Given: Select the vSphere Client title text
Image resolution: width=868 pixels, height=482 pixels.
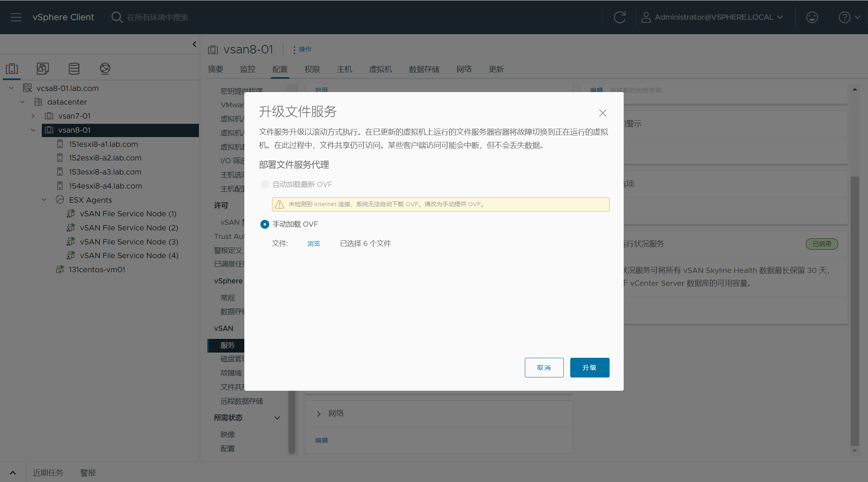Looking at the screenshot, I should tap(63, 17).
